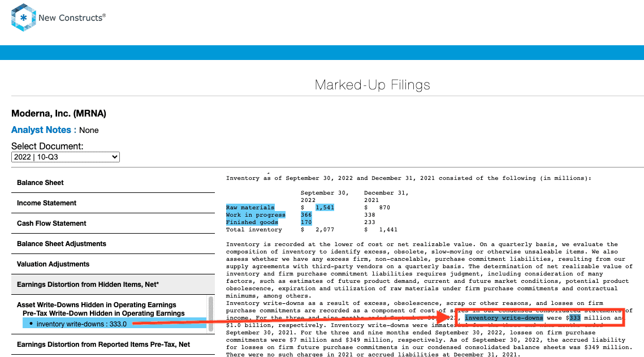The image size is (644, 357).
Task: Open the Valuation Adjustments section
Action: pos(113,264)
